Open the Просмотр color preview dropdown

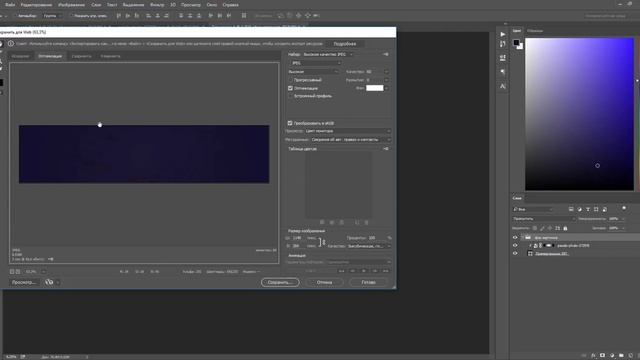[x=348, y=131]
